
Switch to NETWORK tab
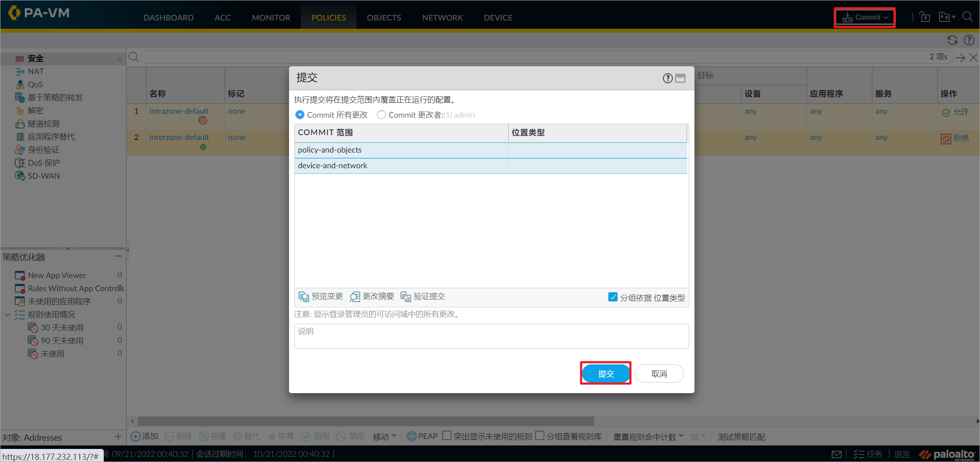click(x=442, y=17)
